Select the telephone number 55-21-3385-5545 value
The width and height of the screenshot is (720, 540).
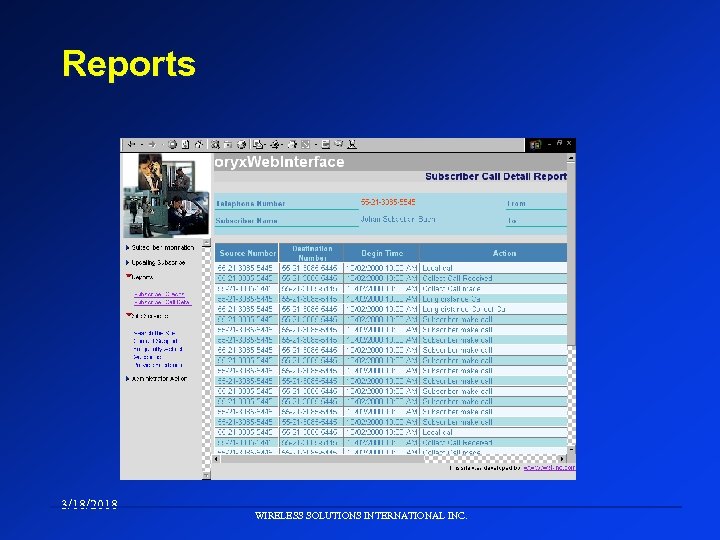click(388, 202)
